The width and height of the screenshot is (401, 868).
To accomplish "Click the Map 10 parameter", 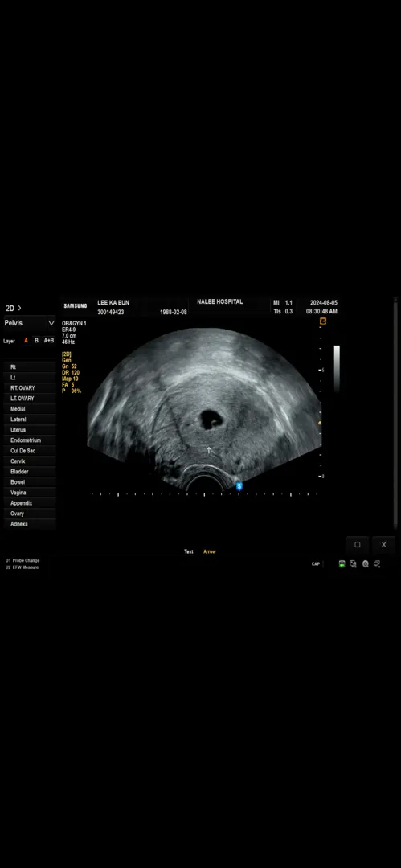I will click(x=70, y=379).
